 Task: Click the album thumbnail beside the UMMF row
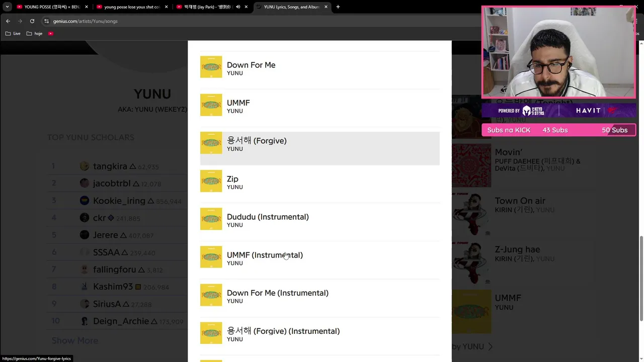click(x=211, y=105)
